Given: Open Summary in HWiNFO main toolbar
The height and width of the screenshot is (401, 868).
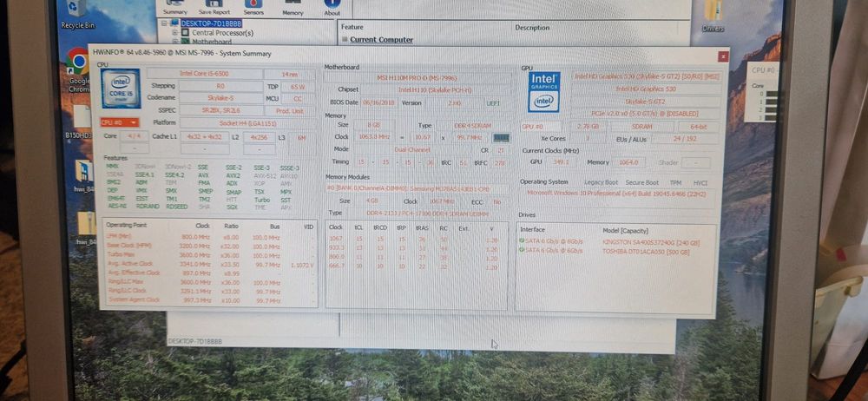Looking at the screenshot, I should click(175, 7).
